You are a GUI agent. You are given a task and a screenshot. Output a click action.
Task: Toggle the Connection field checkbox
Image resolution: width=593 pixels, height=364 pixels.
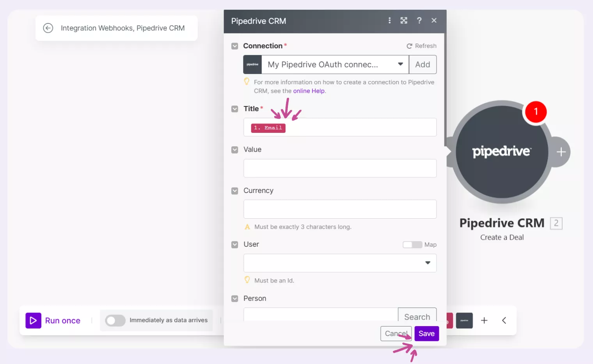pyautogui.click(x=234, y=46)
